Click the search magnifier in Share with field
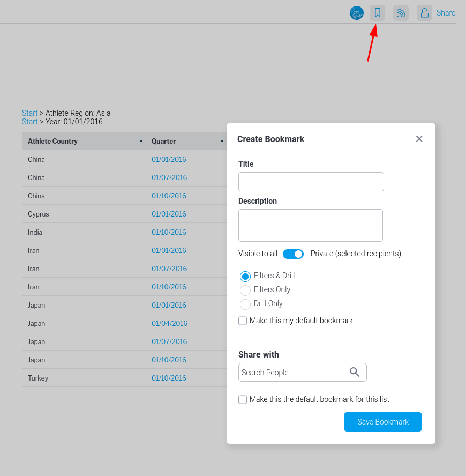Viewport: 466px width, 476px height. 354,371
